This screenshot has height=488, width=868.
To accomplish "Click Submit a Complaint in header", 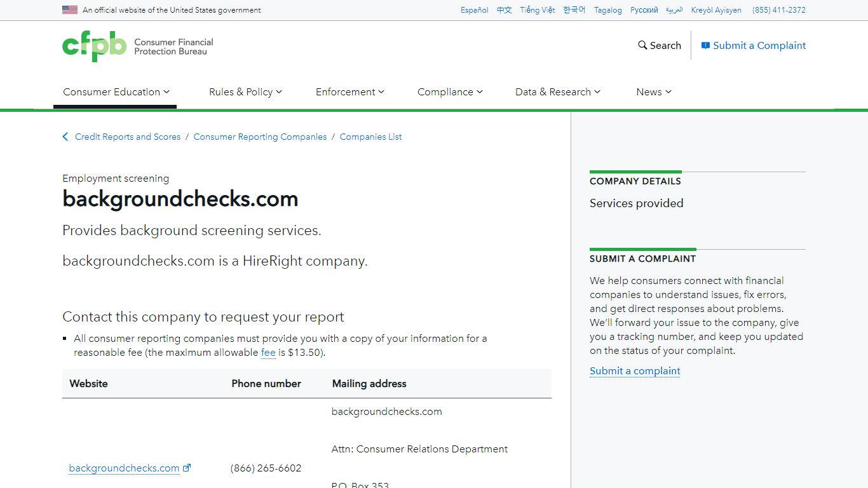I will tap(754, 46).
